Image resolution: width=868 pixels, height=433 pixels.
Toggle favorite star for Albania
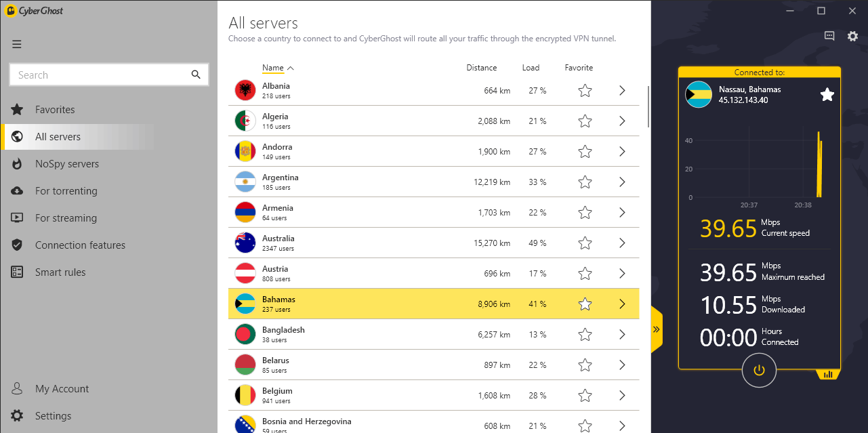[x=585, y=91]
